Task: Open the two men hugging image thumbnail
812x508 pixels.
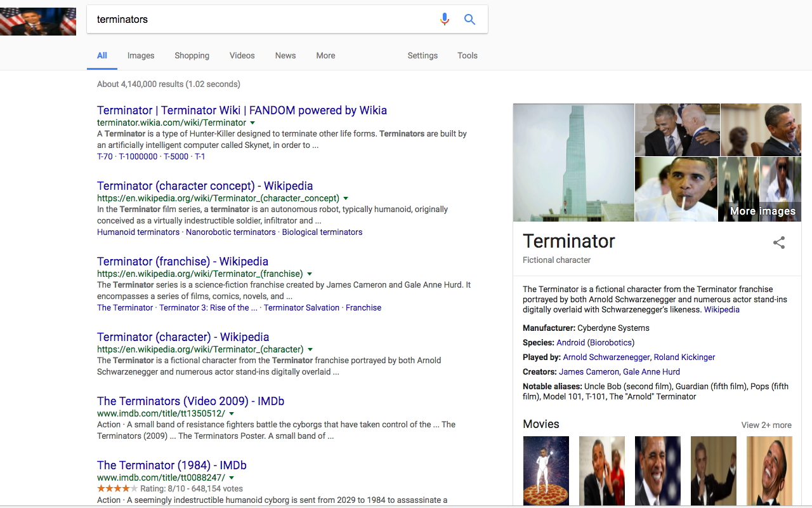Action: click(678, 130)
